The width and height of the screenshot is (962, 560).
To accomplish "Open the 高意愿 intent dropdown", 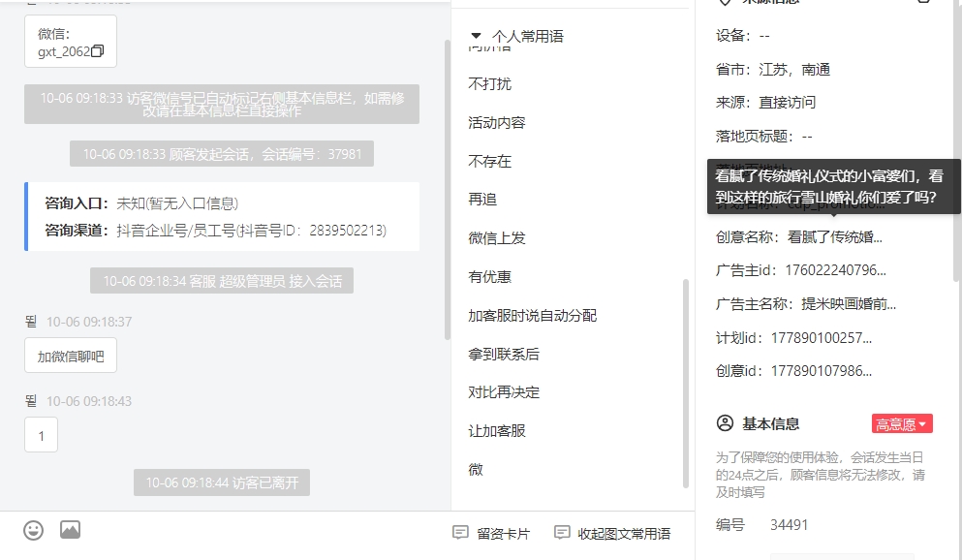I will tap(902, 423).
